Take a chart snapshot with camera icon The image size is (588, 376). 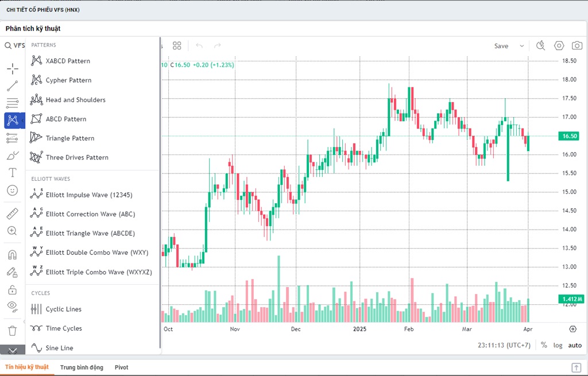click(x=577, y=46)
